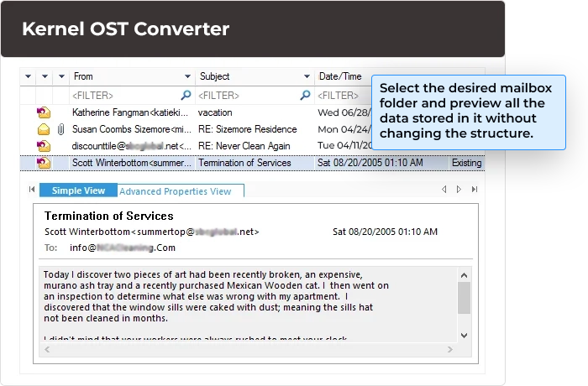Click the 'Existing' status cell
Screen dimensions: 588x386
(x=466, y=163)
